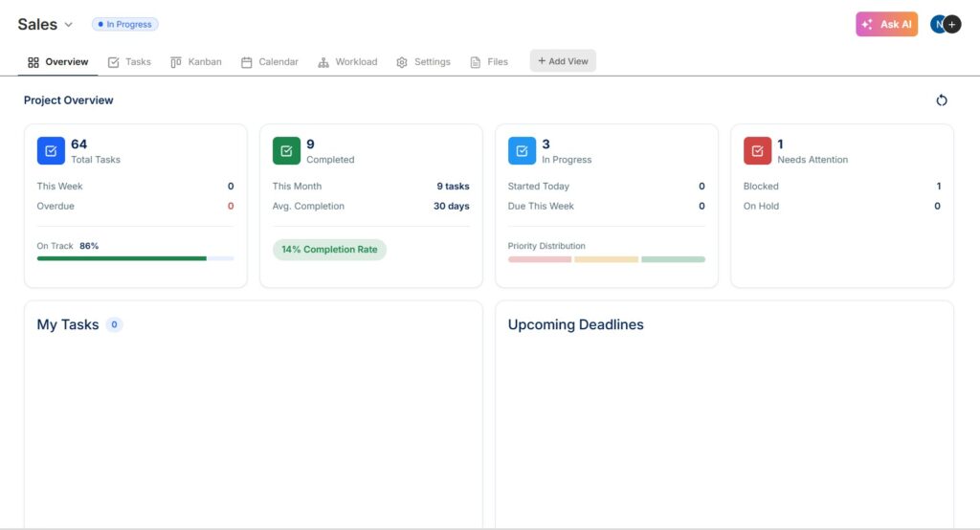Viewport: 980px width, 530px height.
Task: Expand the Sales project dropdown chevron
Action: (68, 25)
